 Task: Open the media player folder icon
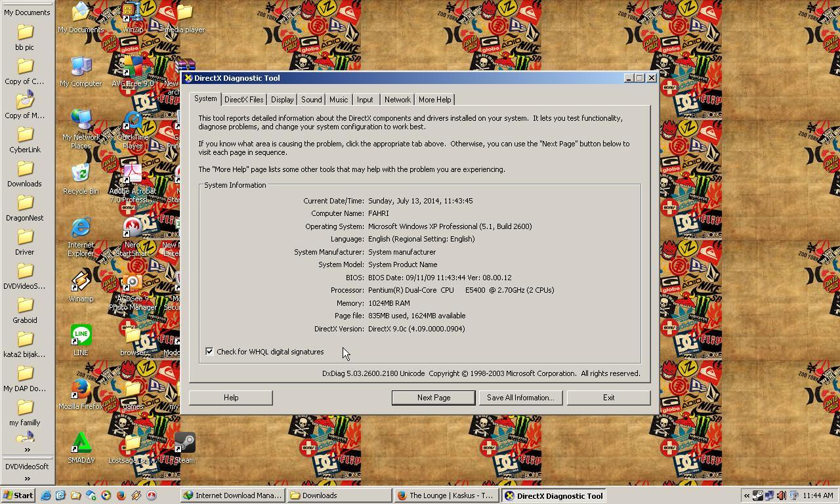[184, 16]
